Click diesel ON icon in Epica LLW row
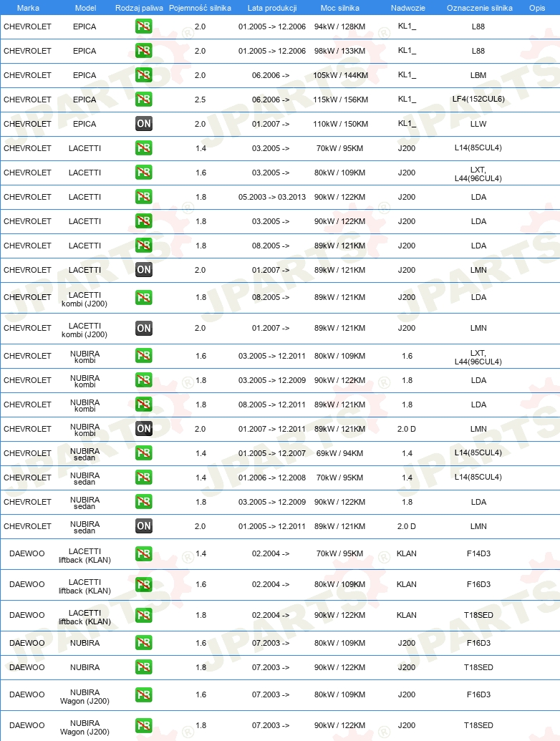 (144, 124)
